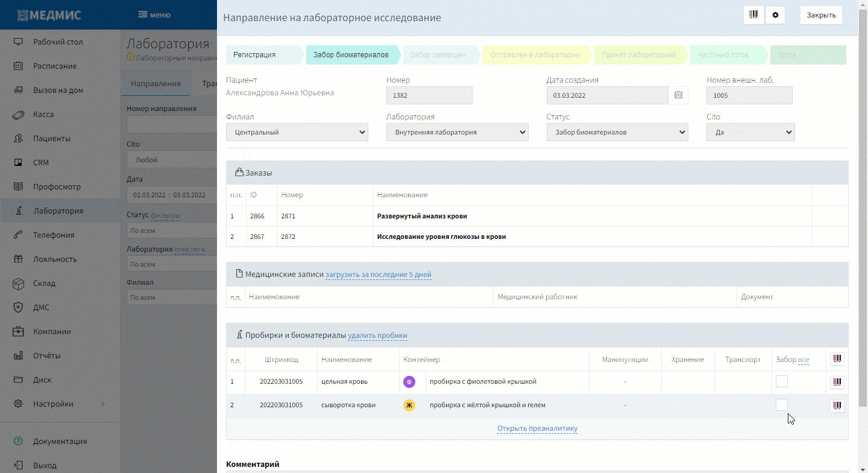Click the Открыть преаналитику link
Screen dimensions: 868x473
tap(537, 429)
